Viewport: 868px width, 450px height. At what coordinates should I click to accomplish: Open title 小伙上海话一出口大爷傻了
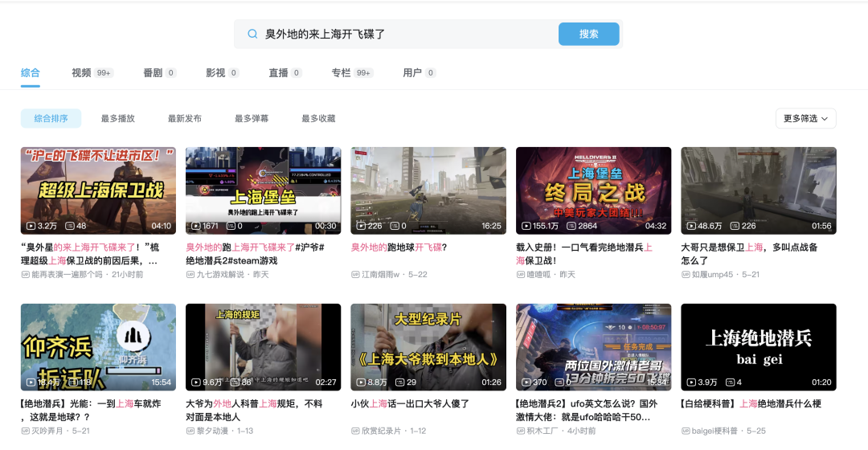click(410, 404)
